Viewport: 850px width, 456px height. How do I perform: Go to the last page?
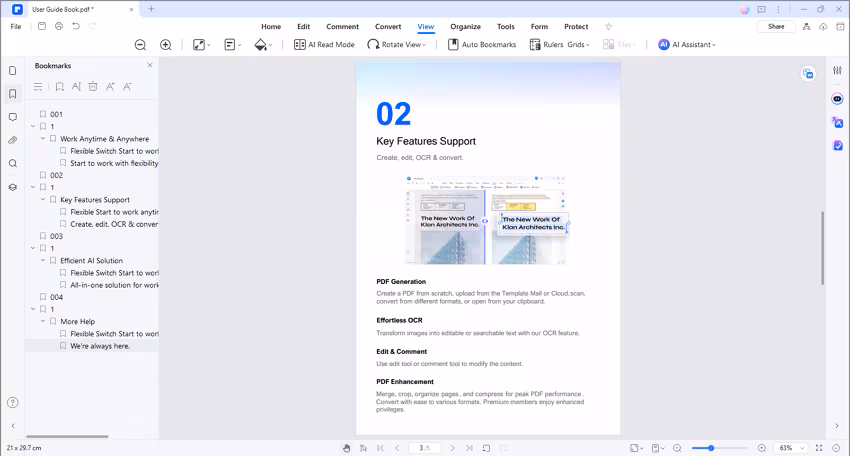click(x=469, y=448)
